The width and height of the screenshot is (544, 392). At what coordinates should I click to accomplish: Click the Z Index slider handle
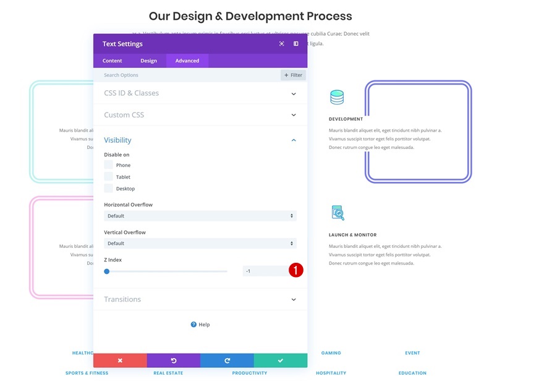[107, 271]
